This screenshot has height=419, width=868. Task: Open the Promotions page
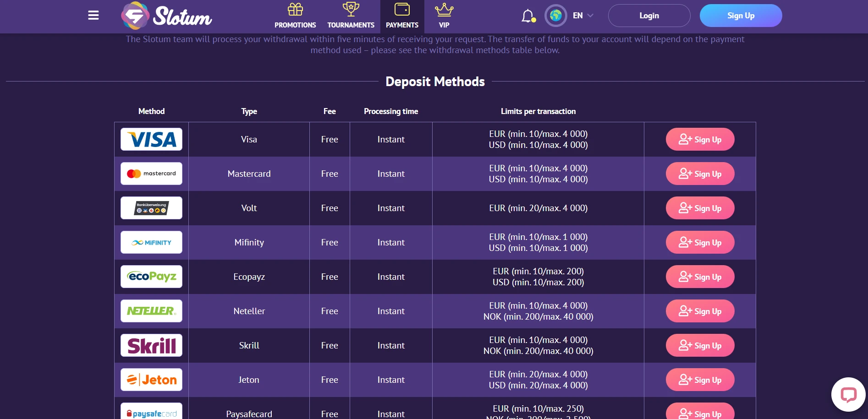[x=295, y=16]
